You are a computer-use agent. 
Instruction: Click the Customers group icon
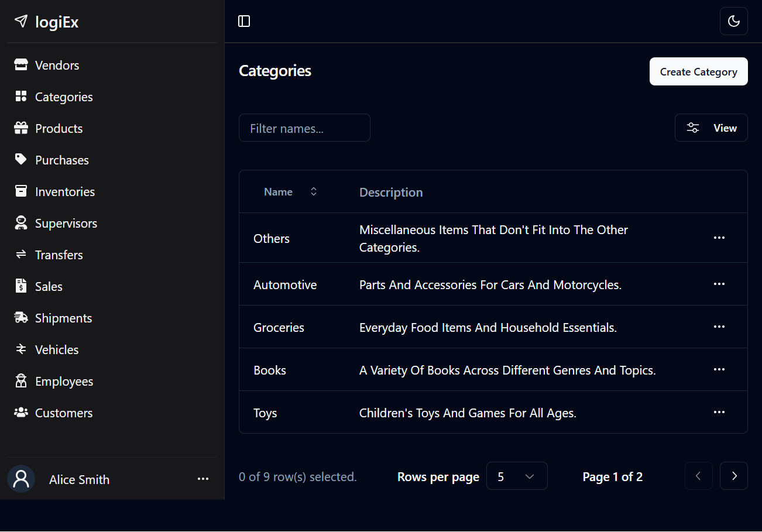pyautogui.click(x=21, y=413)
